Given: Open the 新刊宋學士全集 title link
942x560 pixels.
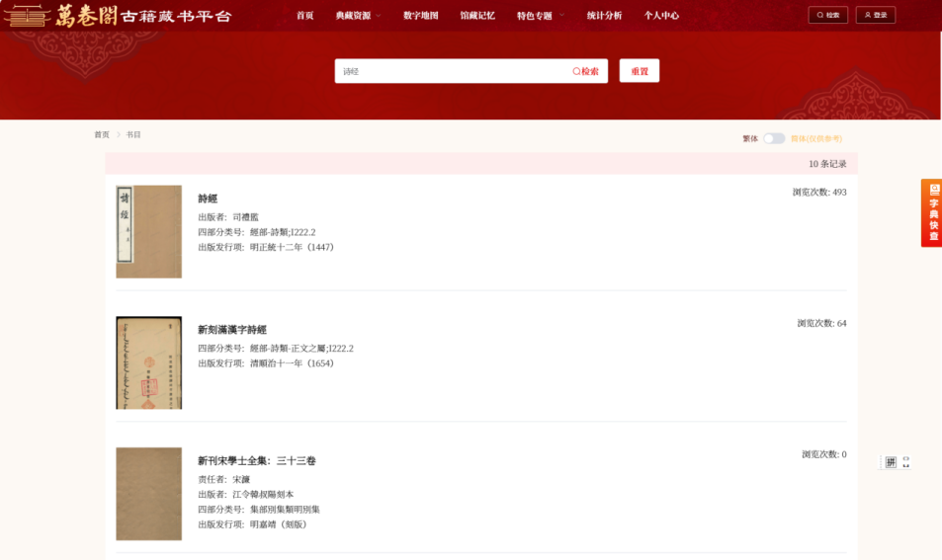Looking at the screenshot, I should (256, 461).
